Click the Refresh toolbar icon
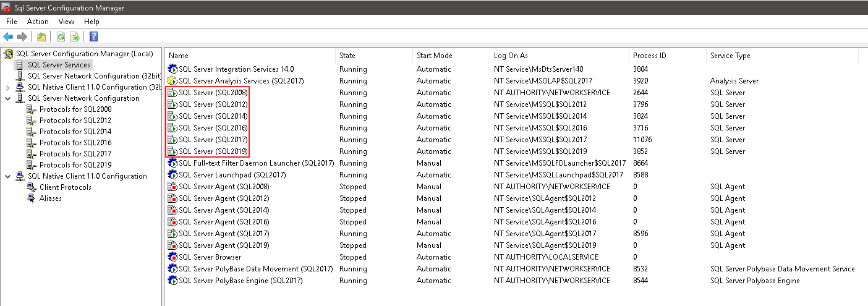This screenshot has height=306, width=868. coord(61,36)
